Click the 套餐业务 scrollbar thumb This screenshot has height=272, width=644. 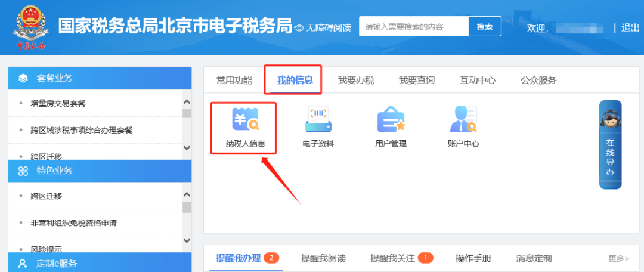point(187,113)
